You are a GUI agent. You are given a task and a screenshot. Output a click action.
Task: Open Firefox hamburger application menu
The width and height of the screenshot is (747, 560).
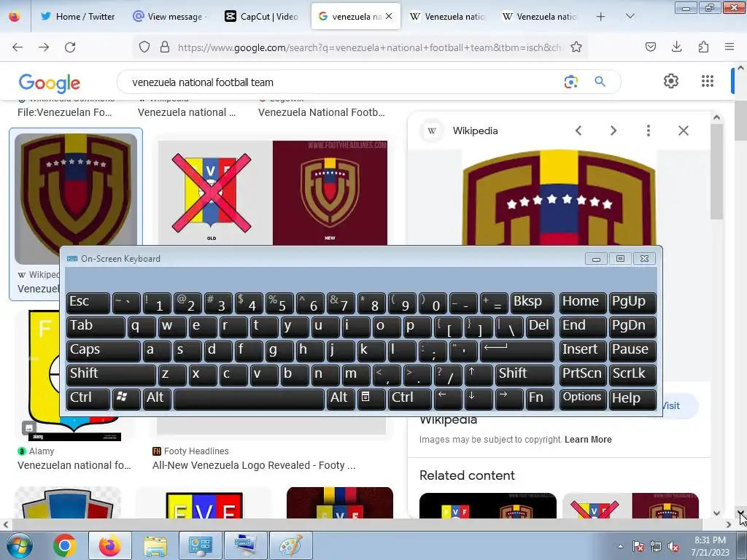[729, 47]
